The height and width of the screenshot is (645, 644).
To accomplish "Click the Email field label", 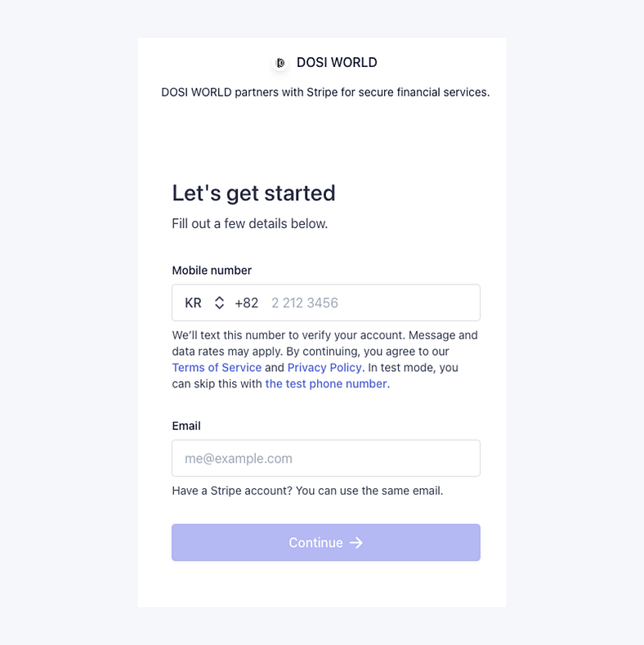I will point(186,426).
